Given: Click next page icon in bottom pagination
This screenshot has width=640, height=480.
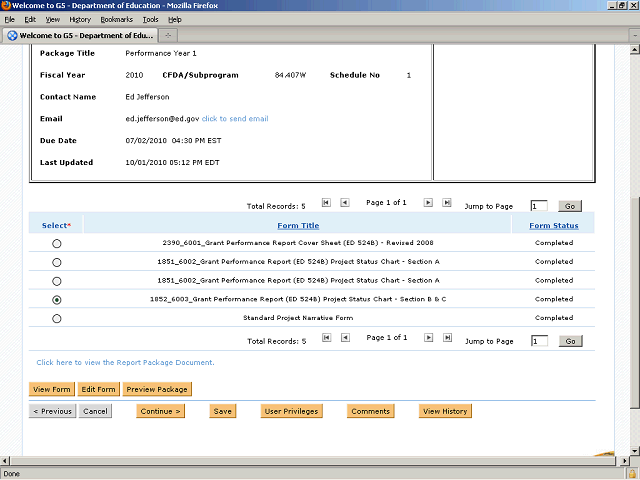Looking at the screenshot, I should coord(428,338).
